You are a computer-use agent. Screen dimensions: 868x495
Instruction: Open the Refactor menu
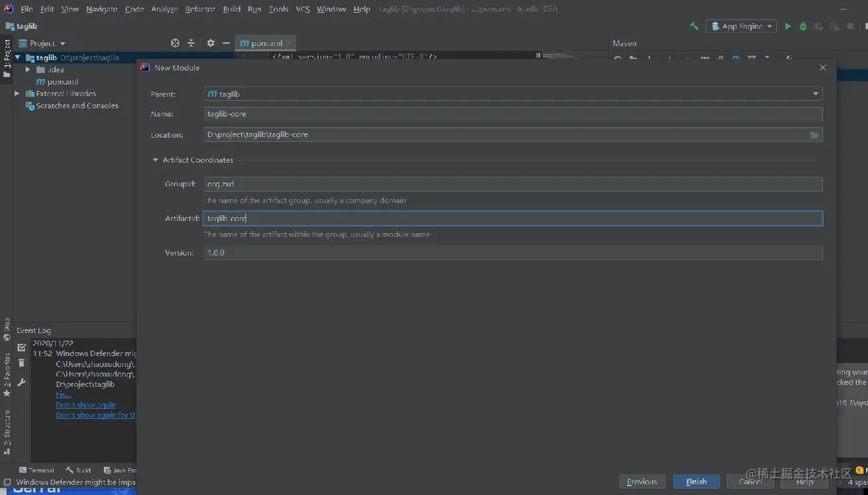(x=200, y=9)
